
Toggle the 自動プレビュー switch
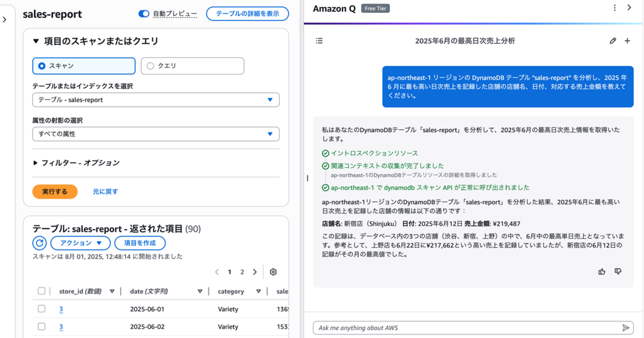point(144,14)
